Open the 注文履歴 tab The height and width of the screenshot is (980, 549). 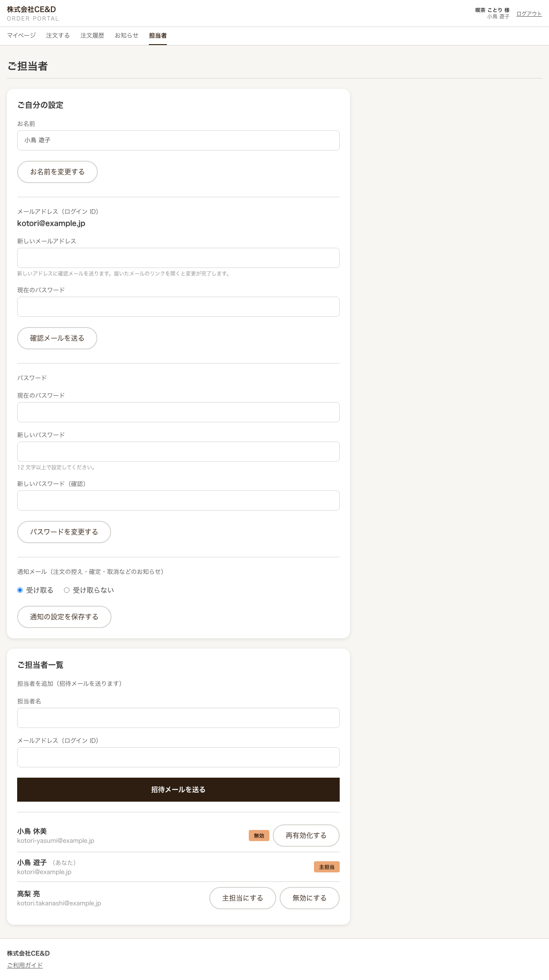(x=92, y=36)
